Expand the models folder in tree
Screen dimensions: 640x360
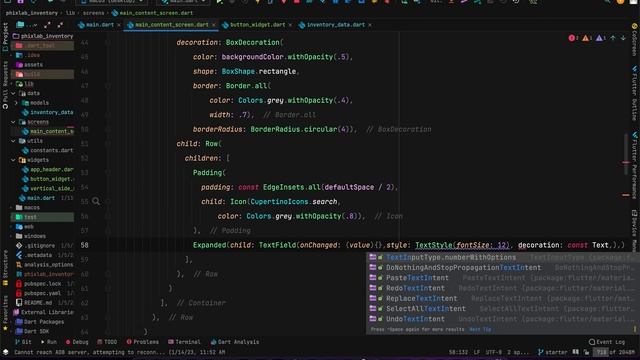pyautogui.click(x=16, y=103)
